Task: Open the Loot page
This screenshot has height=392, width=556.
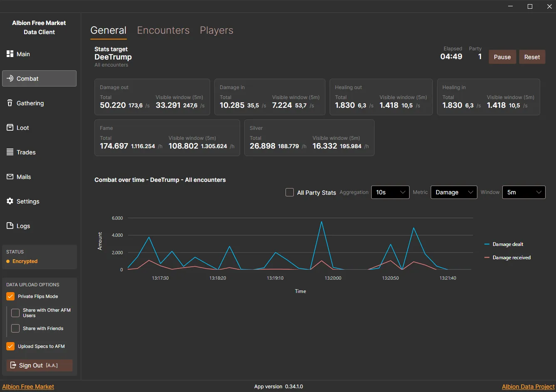Action: (x=39, y=128)
